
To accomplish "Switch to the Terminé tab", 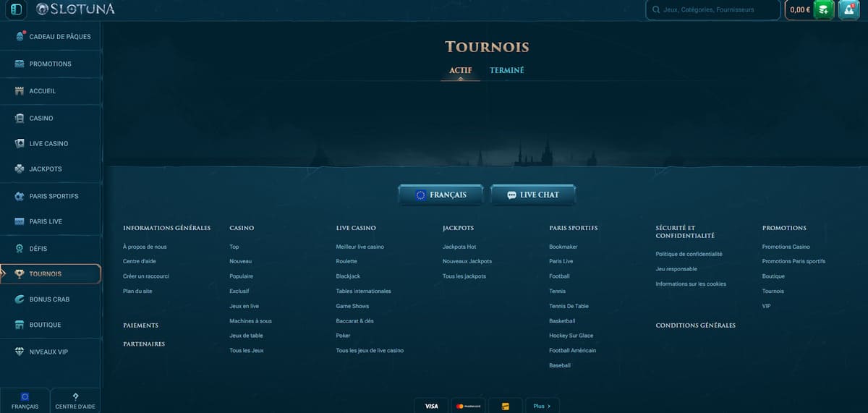I will point(507,71).
